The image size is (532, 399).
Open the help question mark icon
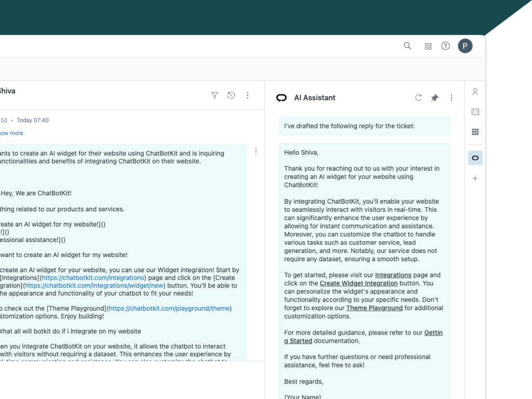445,46
